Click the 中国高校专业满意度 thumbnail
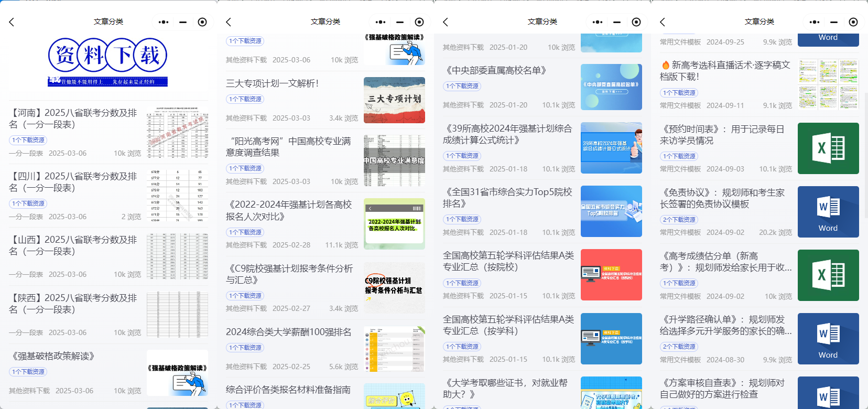Image resolution: width=868 pixels, height=409 pixels. click(x=394, y=160)
